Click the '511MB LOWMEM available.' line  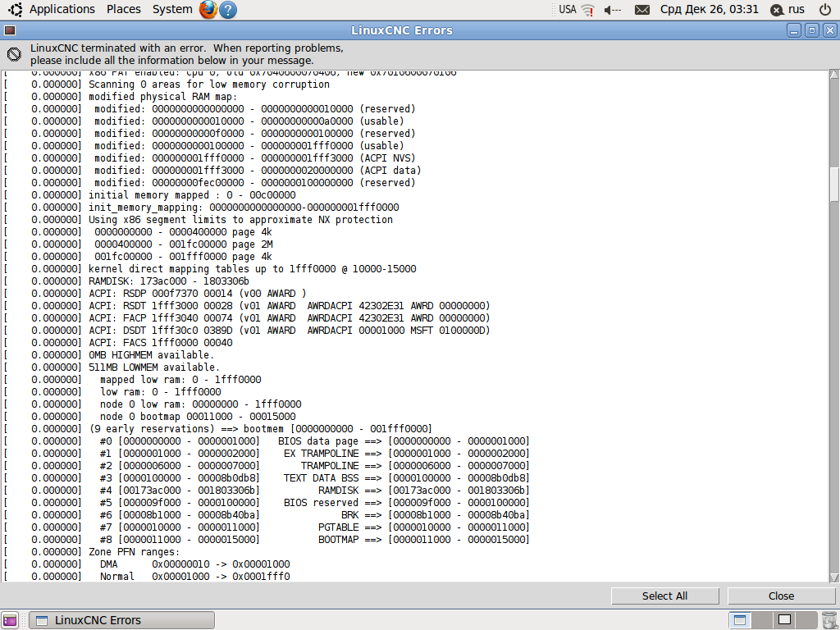click(x=154, y=367)
